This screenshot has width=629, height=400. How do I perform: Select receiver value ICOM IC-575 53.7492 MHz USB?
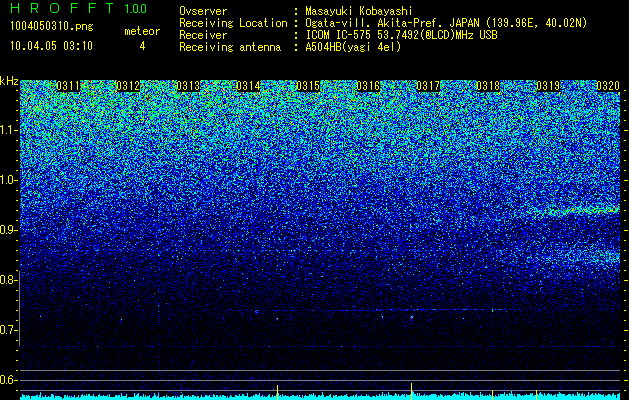point(401,35)
